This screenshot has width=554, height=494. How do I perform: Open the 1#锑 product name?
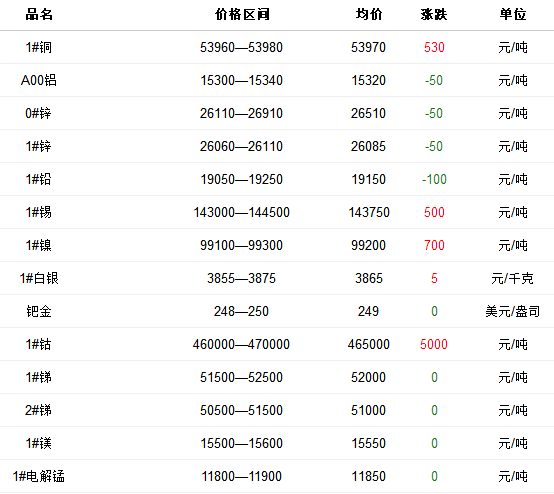tap(39, 377)
